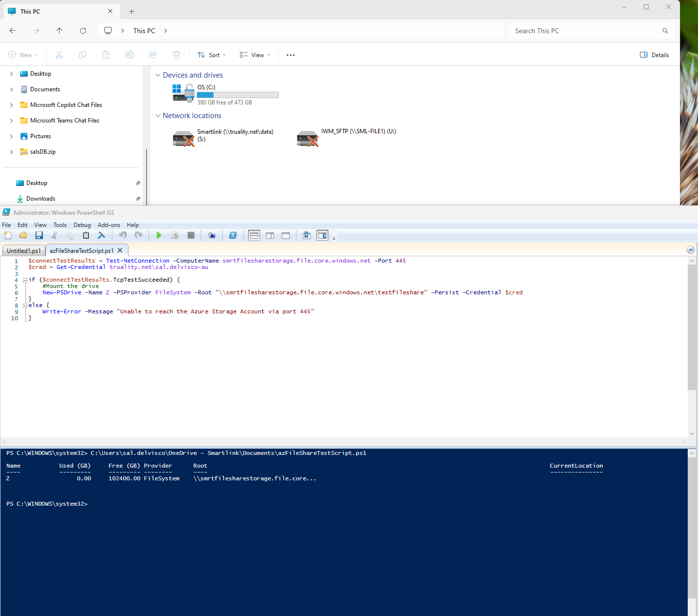Image resolution: width=698 pixels, height=616 pixels.
Task: Toggle Show Script Pane Maximized layout
Action: click(286, 235)
